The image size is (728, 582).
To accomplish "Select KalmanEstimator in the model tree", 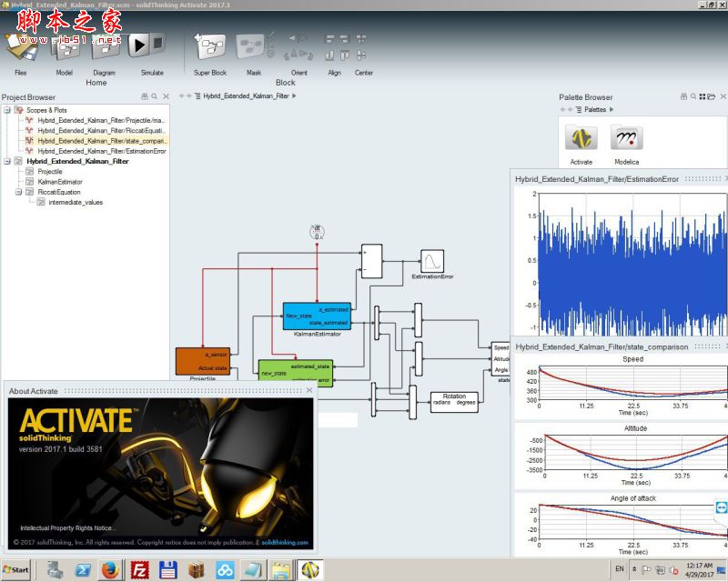I will pos(60,182).
